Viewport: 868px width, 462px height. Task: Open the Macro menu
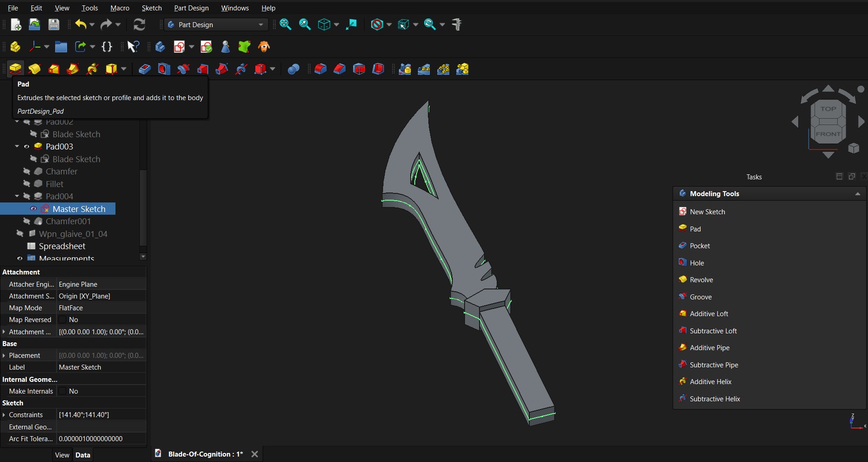(x=120, y=8)
